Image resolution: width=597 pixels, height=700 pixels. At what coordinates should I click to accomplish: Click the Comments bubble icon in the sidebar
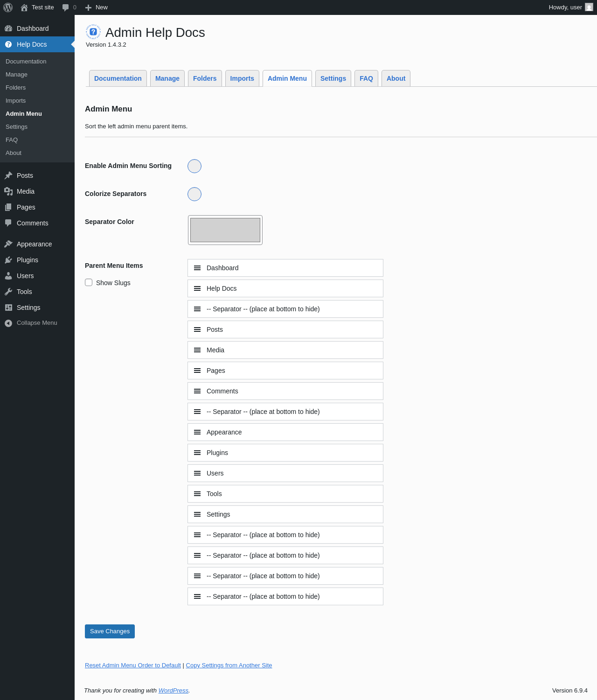pyautogui.click(x=8, y=223)
